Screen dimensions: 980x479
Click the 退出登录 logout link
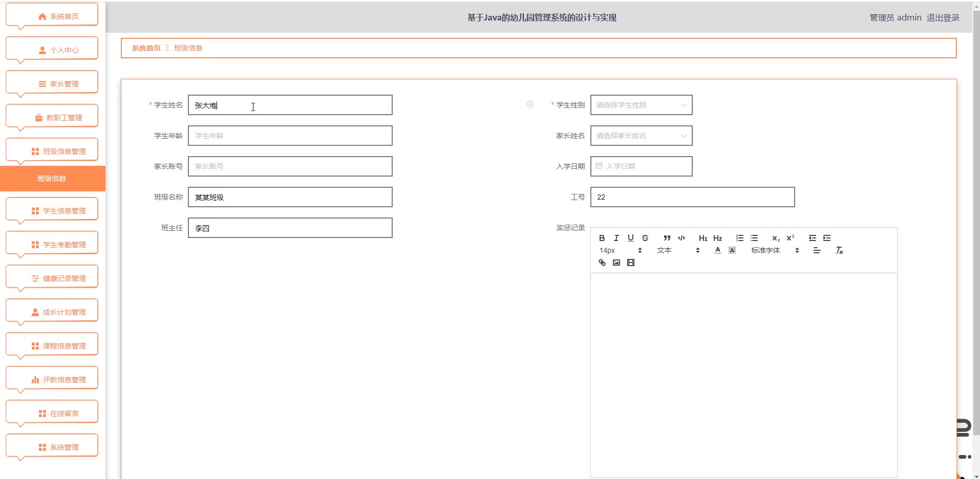click(943, 17)
